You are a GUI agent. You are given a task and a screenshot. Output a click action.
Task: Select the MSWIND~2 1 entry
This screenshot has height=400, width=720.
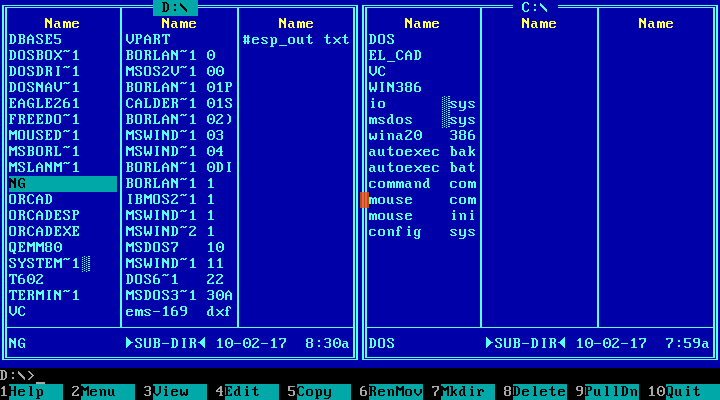pos(170,231)
